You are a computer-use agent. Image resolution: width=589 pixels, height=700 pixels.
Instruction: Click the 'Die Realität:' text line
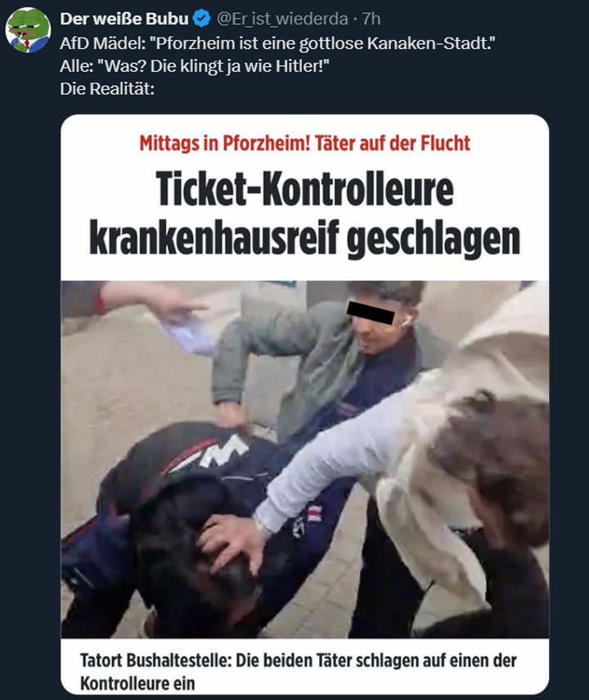(x=106, y=89)
